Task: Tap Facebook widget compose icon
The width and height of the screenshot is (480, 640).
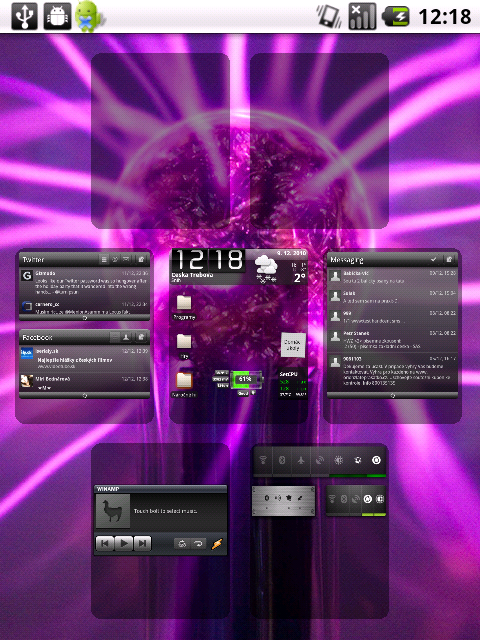Action: click(141, 337)
